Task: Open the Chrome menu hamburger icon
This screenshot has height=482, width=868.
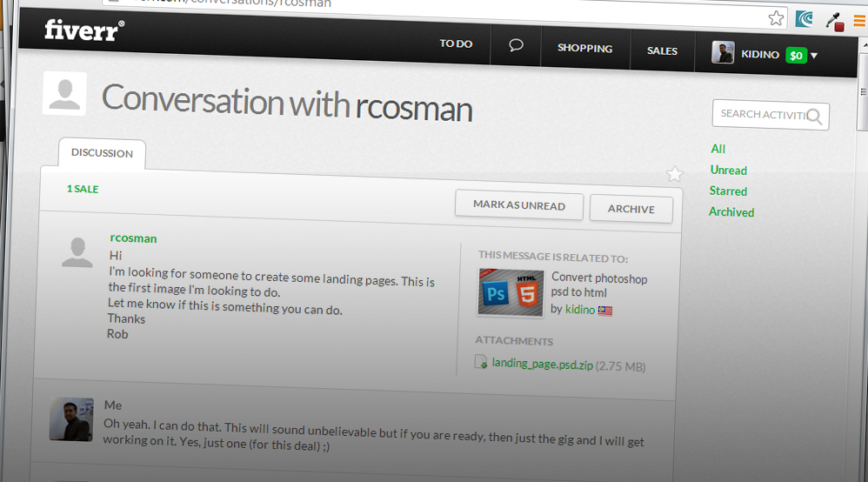Action: (859, 22)
